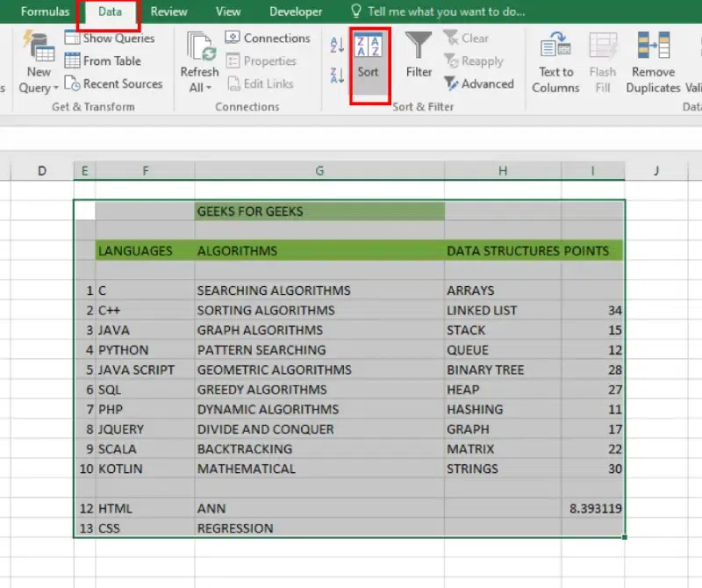Select column F header
702x588 pixels.
(145, 170)
